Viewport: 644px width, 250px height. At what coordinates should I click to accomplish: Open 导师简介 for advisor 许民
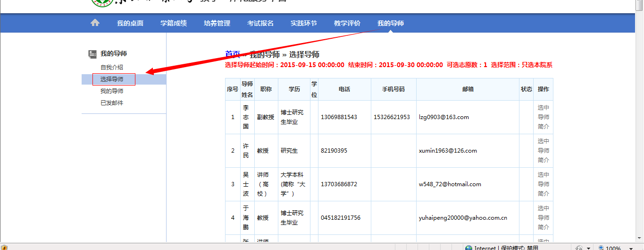pyautogui.click(x=544, y=155)
